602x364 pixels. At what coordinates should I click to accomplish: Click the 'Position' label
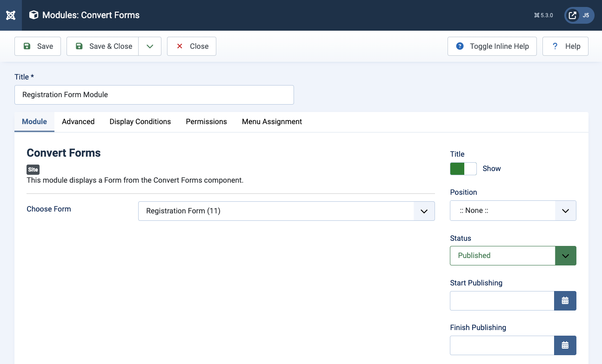pyautogui.click(x=463, y=192)
